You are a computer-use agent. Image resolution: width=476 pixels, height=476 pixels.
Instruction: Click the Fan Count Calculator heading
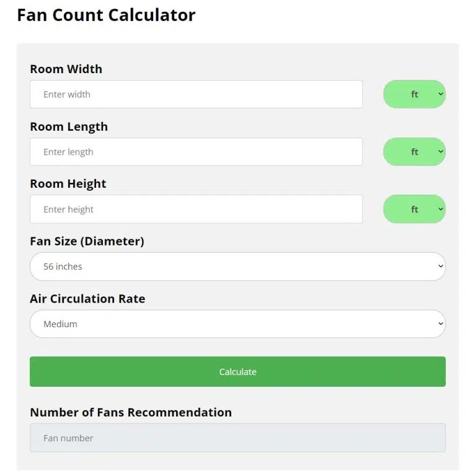click(106, 15)
